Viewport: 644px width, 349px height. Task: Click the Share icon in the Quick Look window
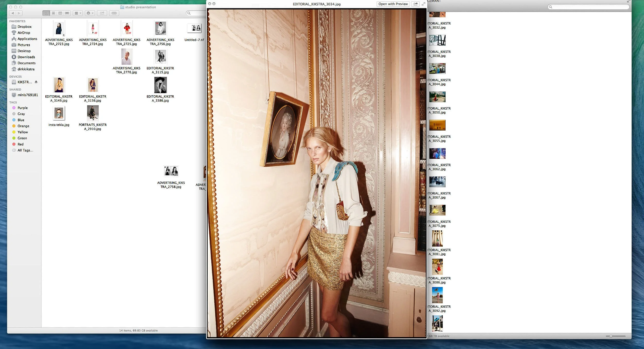(x=416, y=4)
